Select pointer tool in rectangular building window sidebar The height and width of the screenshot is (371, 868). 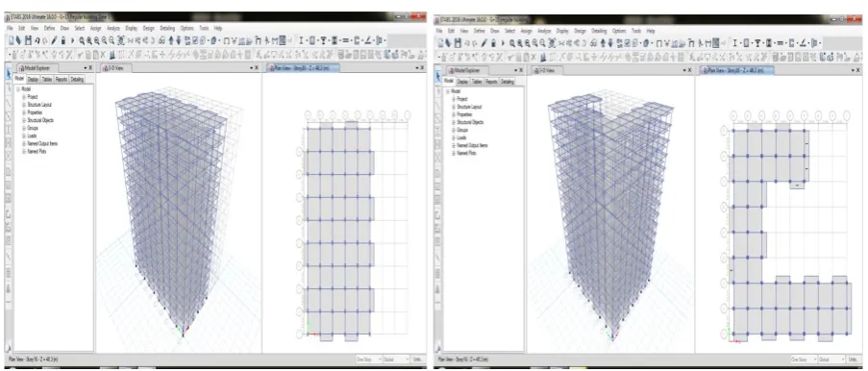point(9,74)
